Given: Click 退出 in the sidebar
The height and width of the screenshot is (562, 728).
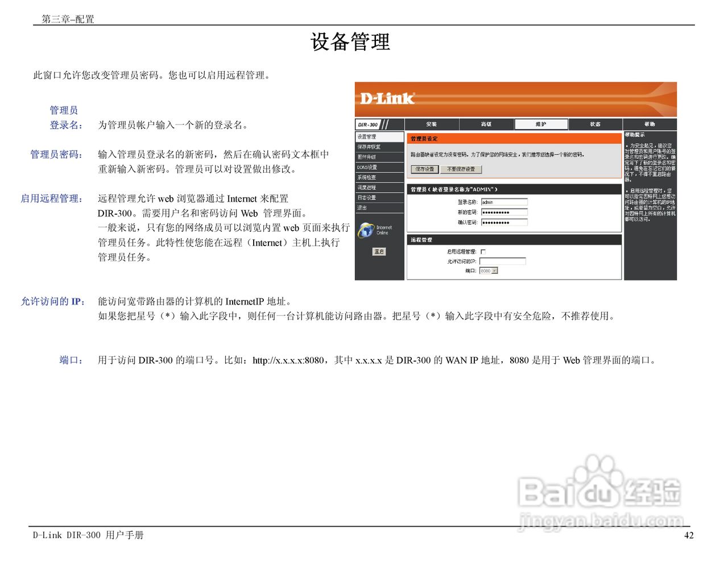Looking at the screenshot, I should (379, 208).
